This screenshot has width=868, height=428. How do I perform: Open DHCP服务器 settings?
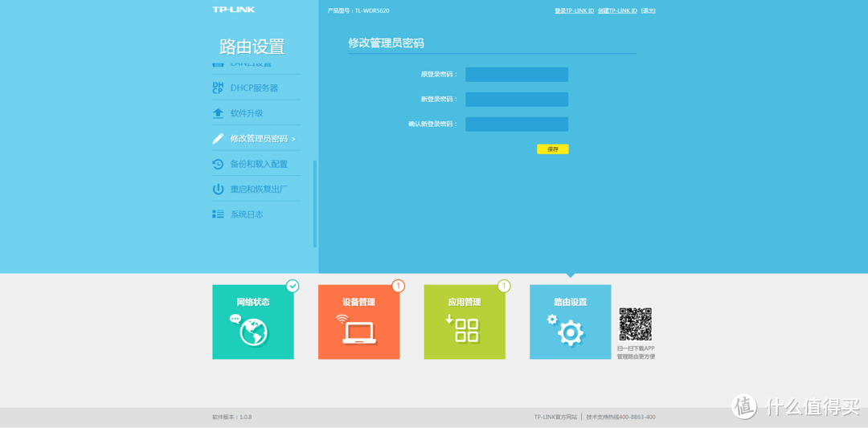(254, 88)
